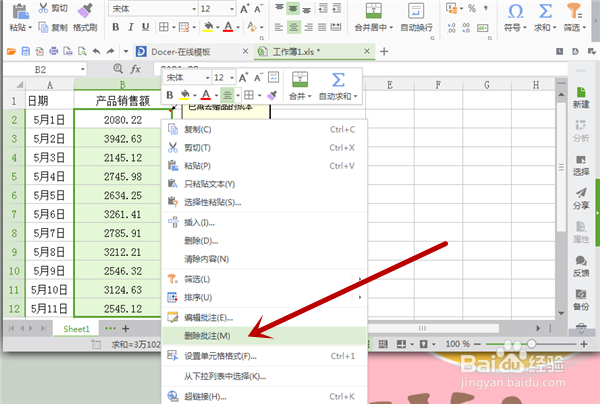The width and height of the screenshot is (600, 404).
Task: Select the Sheet1 sheet tab
Action: click(x=76, y=329)
